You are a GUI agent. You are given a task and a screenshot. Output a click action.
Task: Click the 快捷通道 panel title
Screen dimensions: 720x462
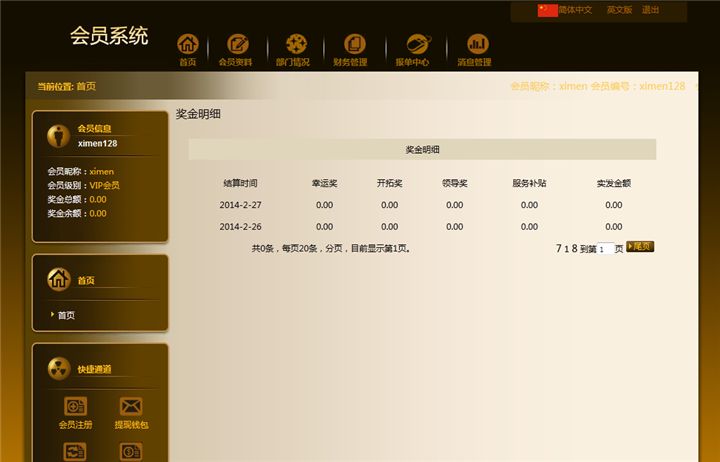pos(94,369)
